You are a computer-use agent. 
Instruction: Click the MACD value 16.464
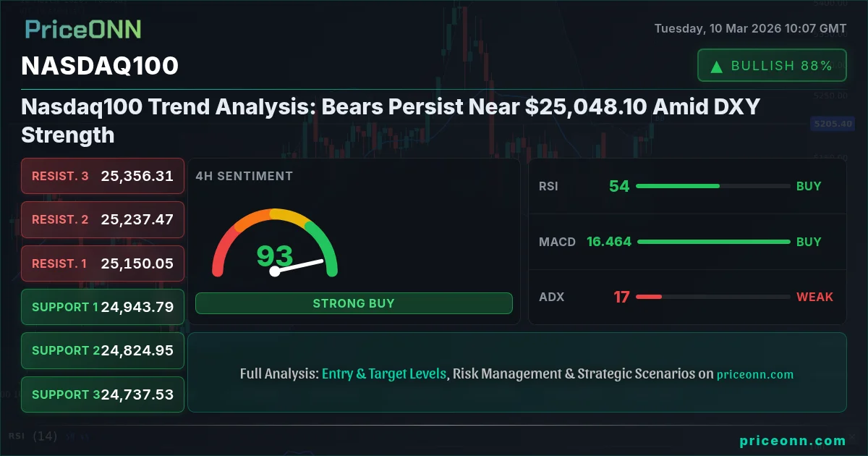[x=609, y=242]
